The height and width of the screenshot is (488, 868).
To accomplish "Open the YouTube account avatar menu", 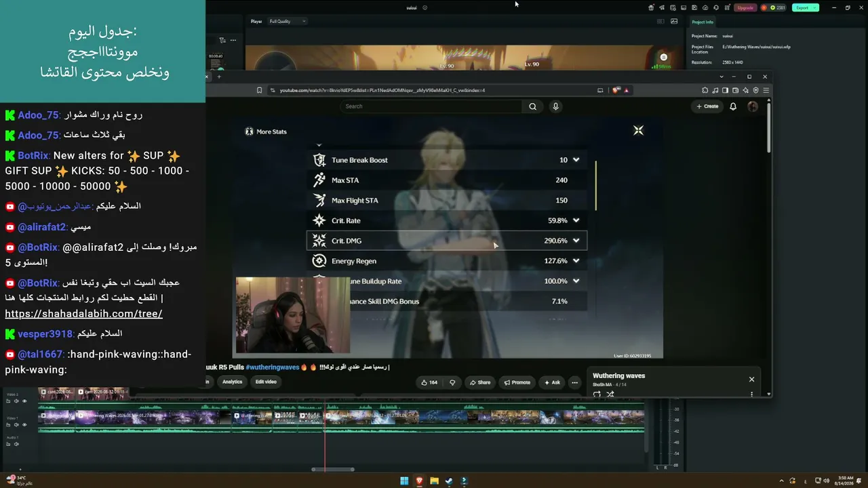I will (x=753, y=106).
